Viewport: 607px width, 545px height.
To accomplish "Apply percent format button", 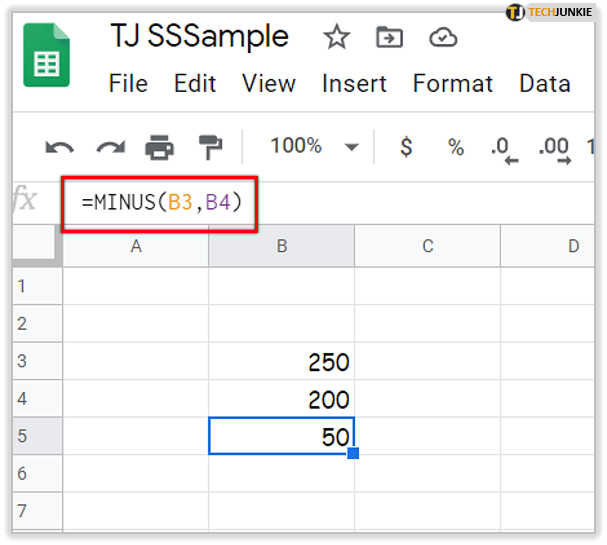I will click(456, 147).
